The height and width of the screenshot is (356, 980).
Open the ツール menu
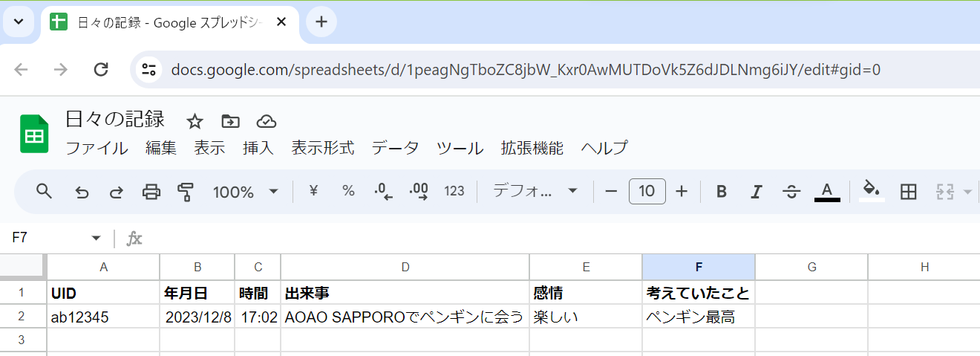(x=460, y=148)
